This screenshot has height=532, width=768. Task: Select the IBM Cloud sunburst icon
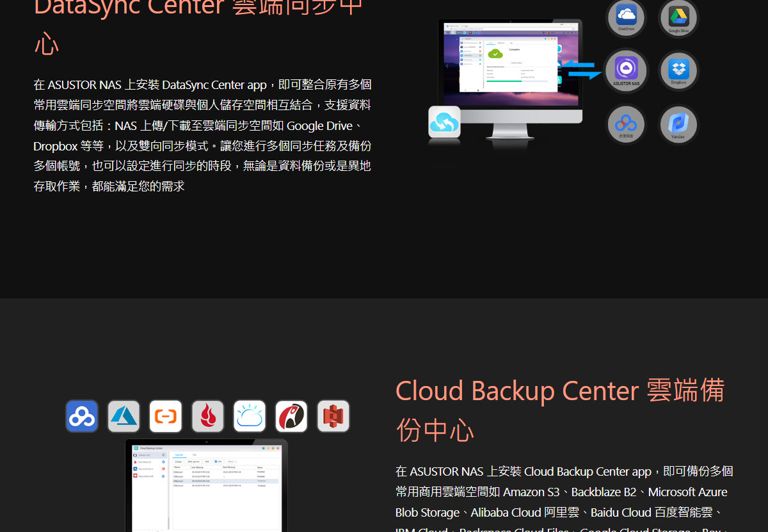(250, 416)
